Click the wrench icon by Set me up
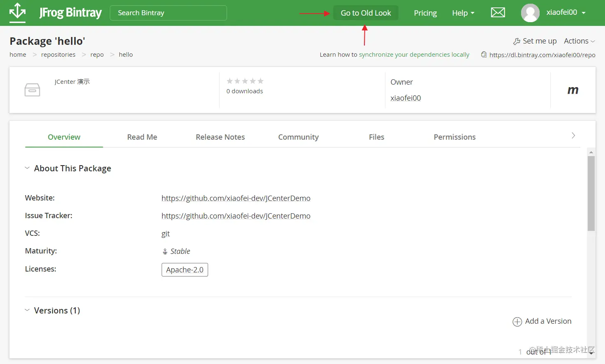The image size is (605, 364). point(517,41)
